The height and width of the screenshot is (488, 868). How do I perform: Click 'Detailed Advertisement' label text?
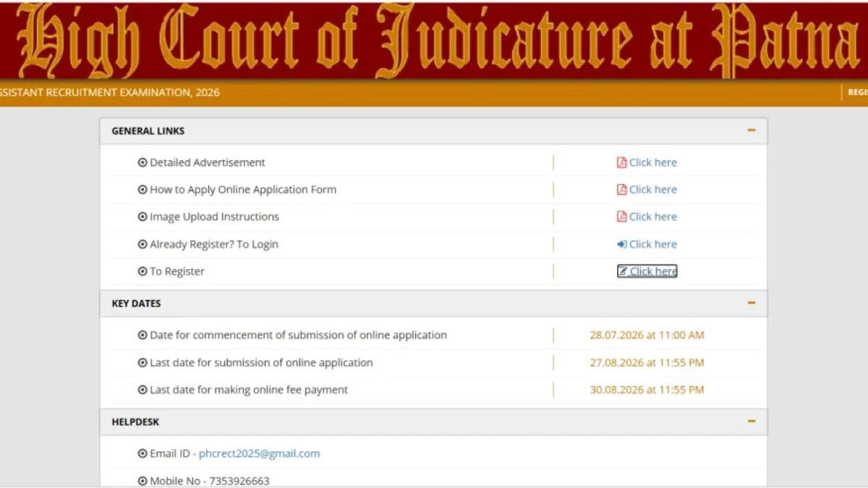coord(208,163)
